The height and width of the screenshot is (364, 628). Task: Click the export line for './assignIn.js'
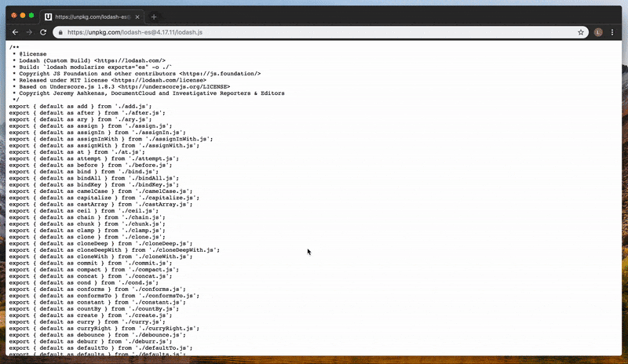tap(97, 133)
